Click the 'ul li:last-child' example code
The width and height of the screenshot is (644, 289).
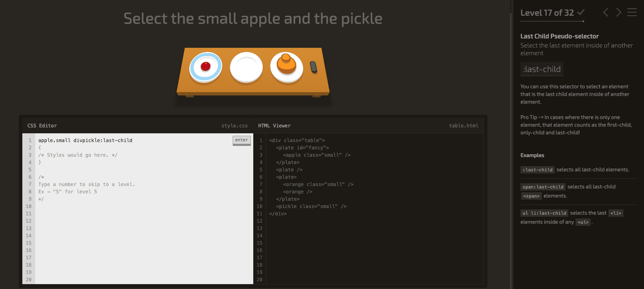tap(544, 213)
